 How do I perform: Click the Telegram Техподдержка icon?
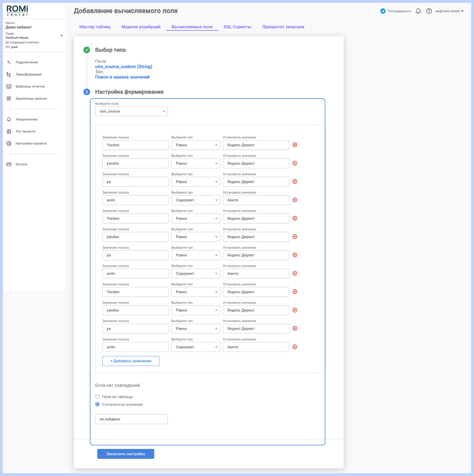tap(383, 11)
